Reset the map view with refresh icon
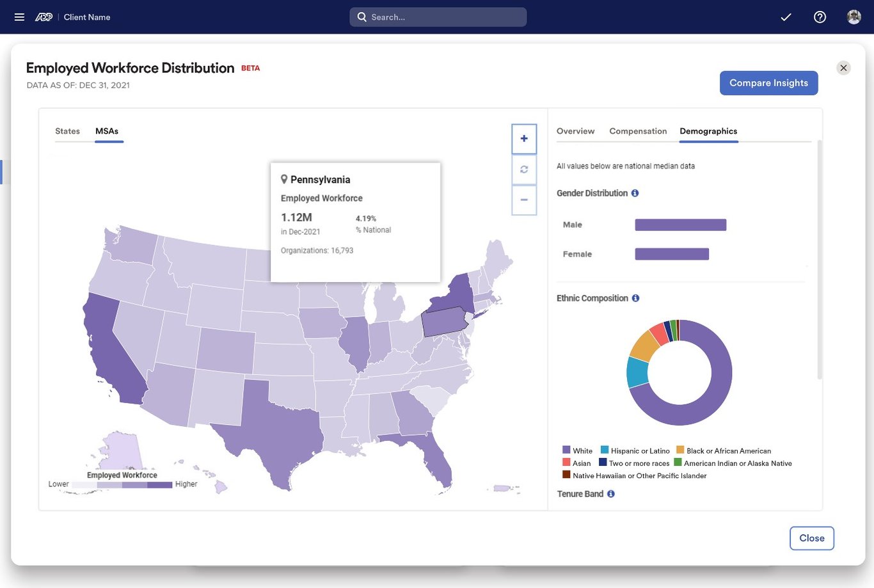Image resolution: width=874 pixels, height=588 pixels. coord(524,170)
